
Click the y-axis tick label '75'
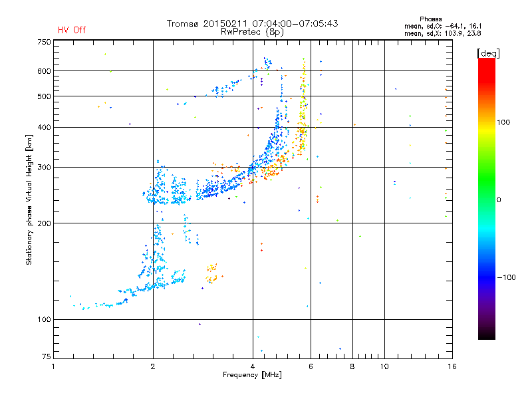coord(47,356)
